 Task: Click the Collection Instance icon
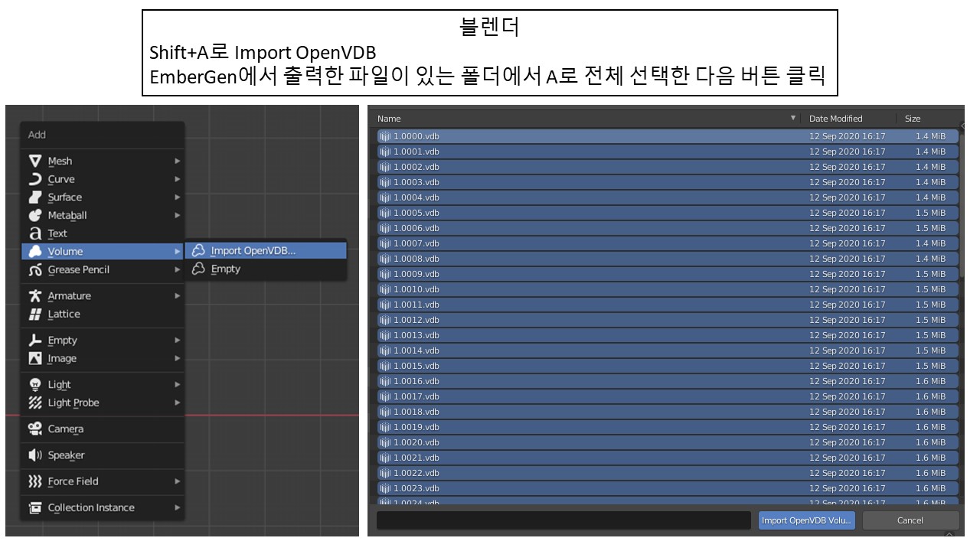point(35,507)
